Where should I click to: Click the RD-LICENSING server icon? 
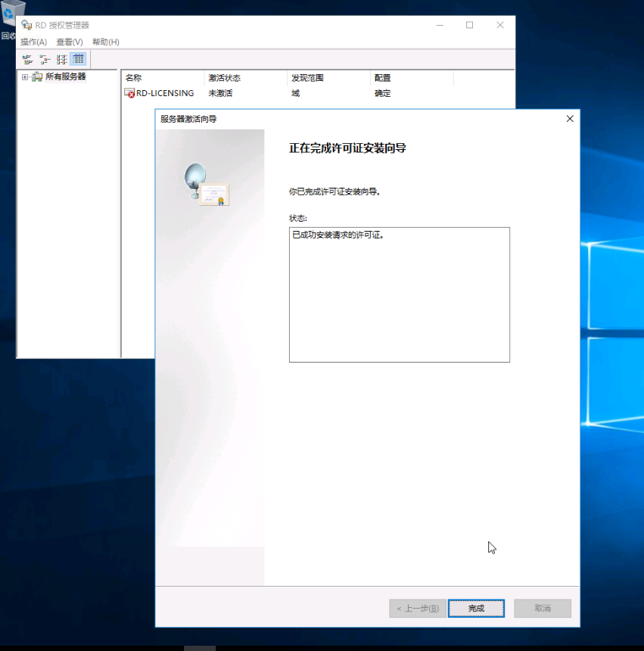coord(129,93)
